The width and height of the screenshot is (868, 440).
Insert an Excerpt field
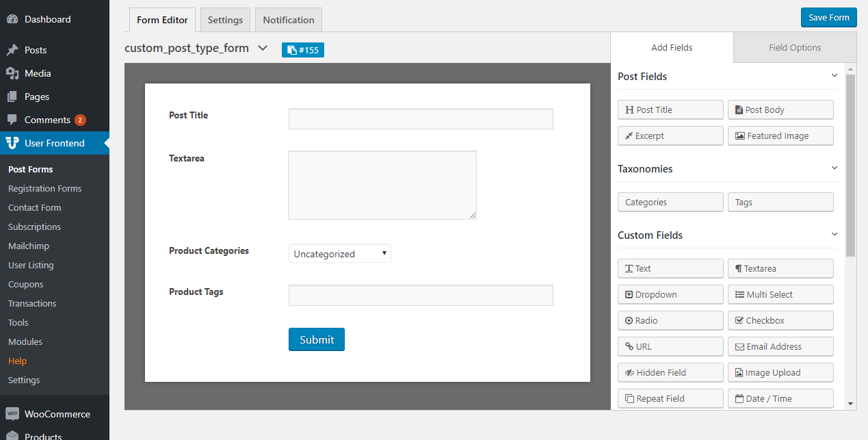click(670, 135)
